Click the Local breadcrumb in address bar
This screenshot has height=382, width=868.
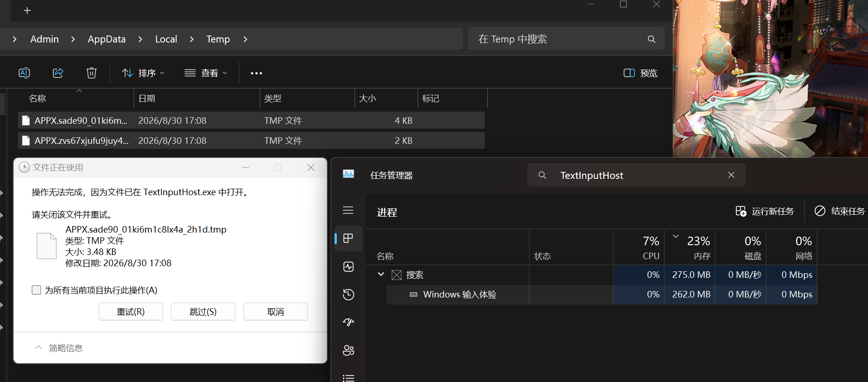point(166,39)
